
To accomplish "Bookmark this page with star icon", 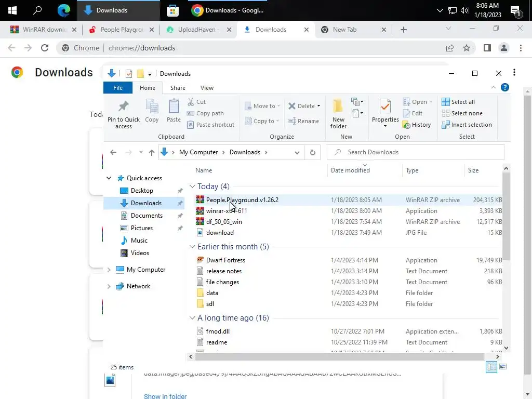I will tap(467, 48).
